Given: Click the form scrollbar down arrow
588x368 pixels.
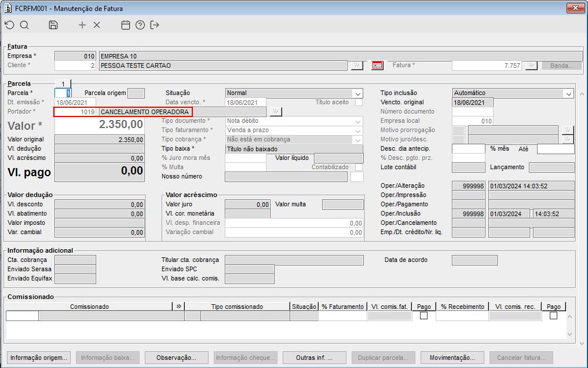Looking at the screenshot, I should [582, 343].
